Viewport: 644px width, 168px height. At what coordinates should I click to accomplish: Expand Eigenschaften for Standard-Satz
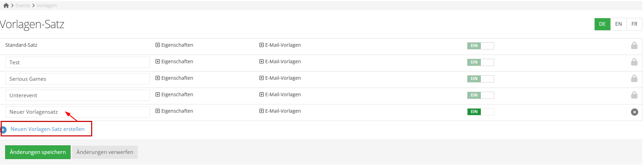pyautogui.click(x=174, y=45)
